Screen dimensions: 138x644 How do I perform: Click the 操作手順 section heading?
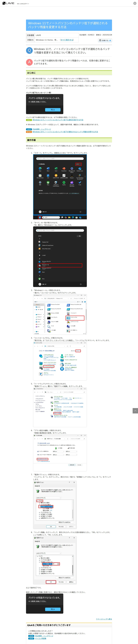[x=69, y=140]
